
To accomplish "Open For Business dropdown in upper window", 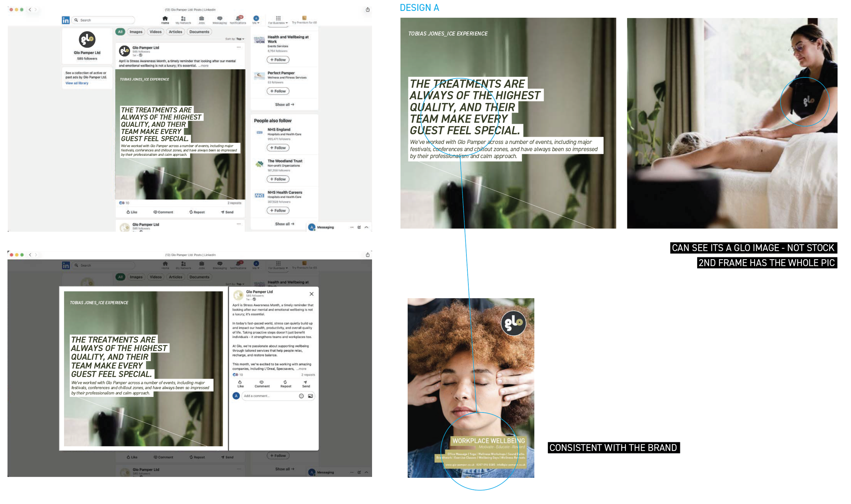I will (278, 20).
